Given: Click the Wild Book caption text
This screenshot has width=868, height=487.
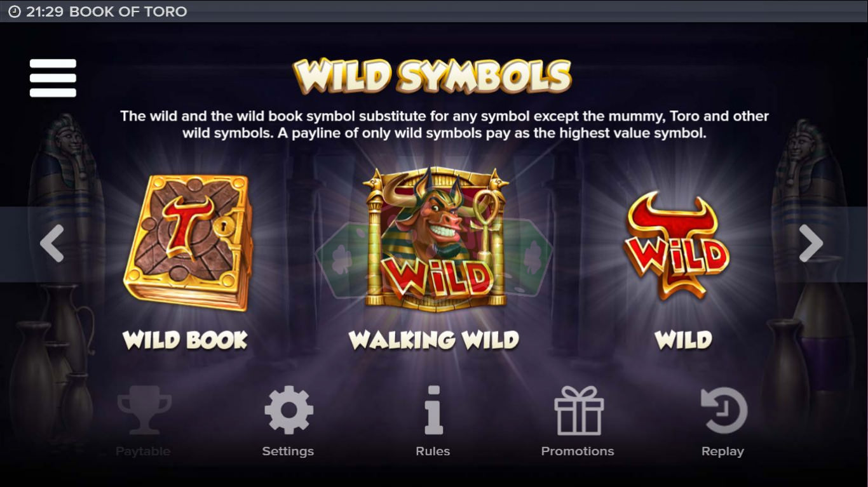Looking at the screenshot, I should (185, 340).
